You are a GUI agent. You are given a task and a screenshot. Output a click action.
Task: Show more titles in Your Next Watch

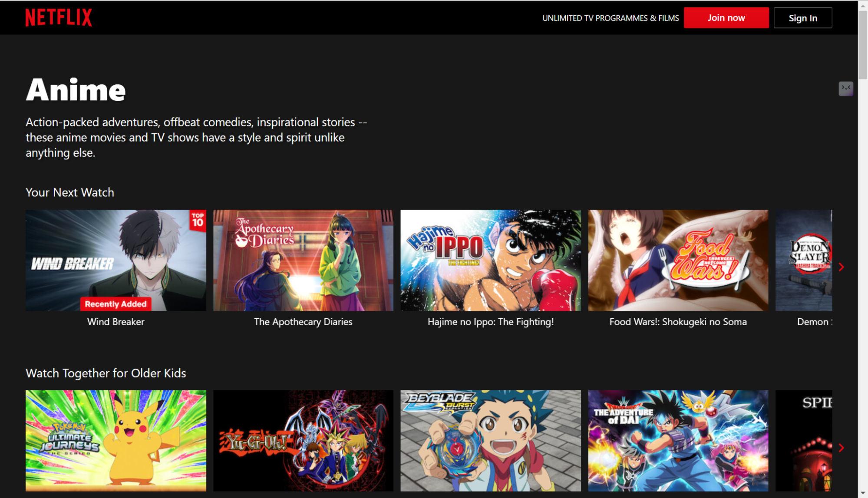point(841,267)
